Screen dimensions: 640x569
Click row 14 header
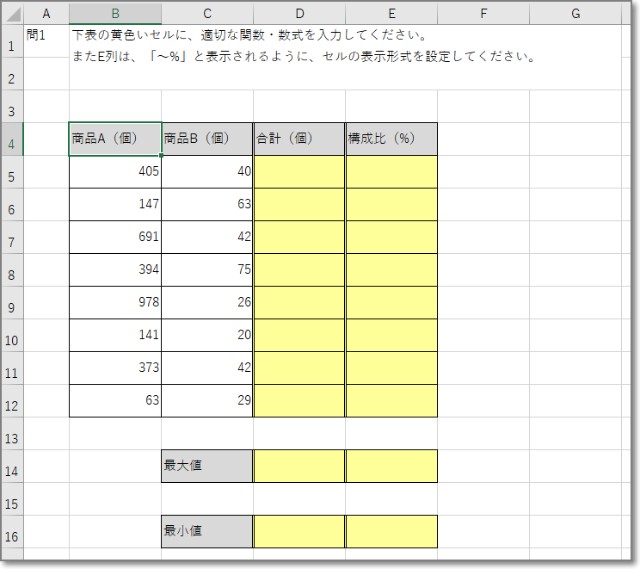(x=11, y=466)
